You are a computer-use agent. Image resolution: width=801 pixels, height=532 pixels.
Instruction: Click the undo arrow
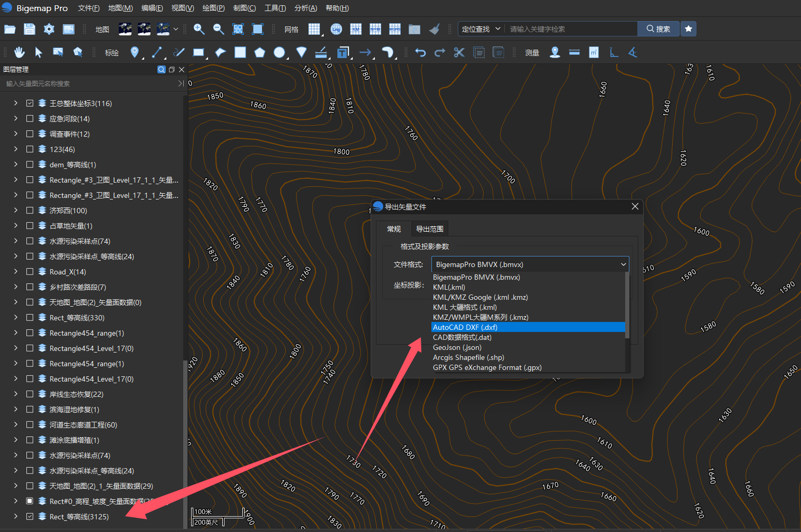(420, 52)
